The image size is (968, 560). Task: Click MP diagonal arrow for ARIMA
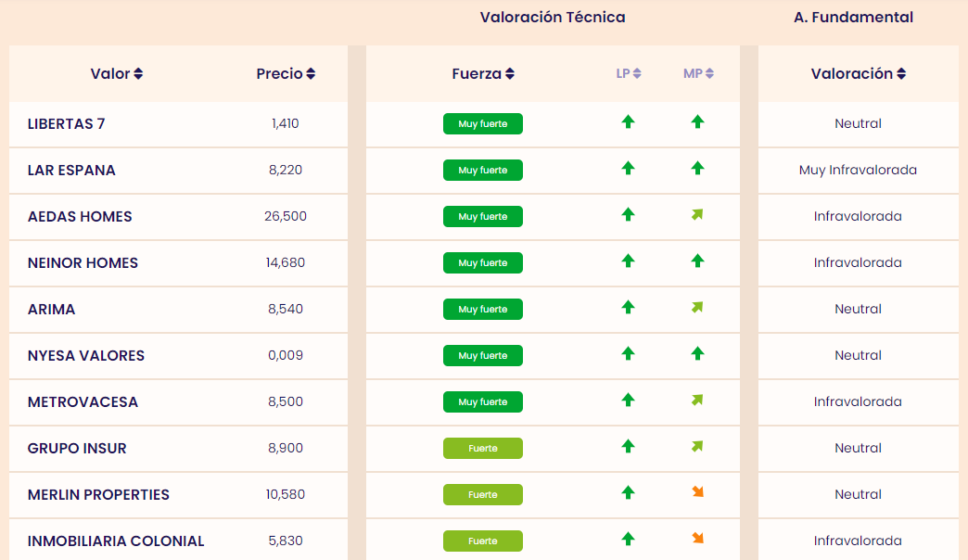(698, 307)
